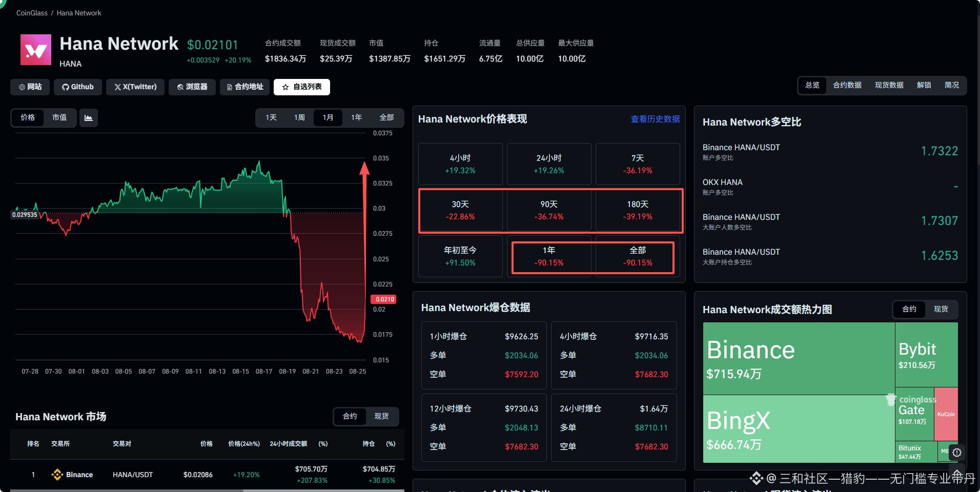Click 大账户持仓多空比 value 1.6253
This screenshot has height=492, width=980.
940,256
